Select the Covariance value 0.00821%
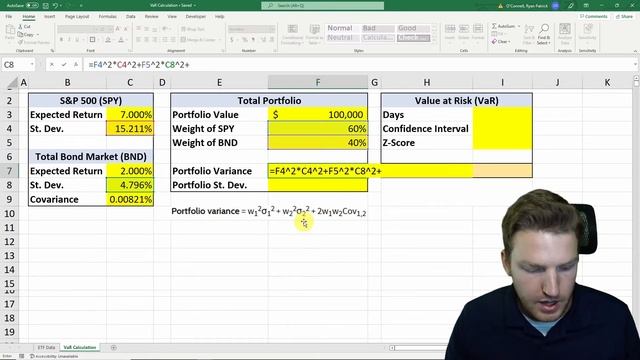Viewport: 640px width, 360px height. pyautogui.click(x=130, y=199)
